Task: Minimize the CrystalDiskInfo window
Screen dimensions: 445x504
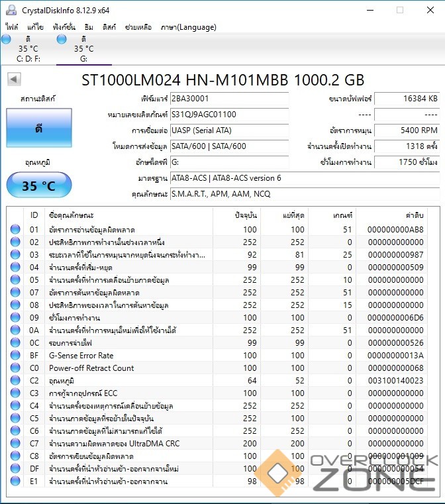Action: coord(370,11)
